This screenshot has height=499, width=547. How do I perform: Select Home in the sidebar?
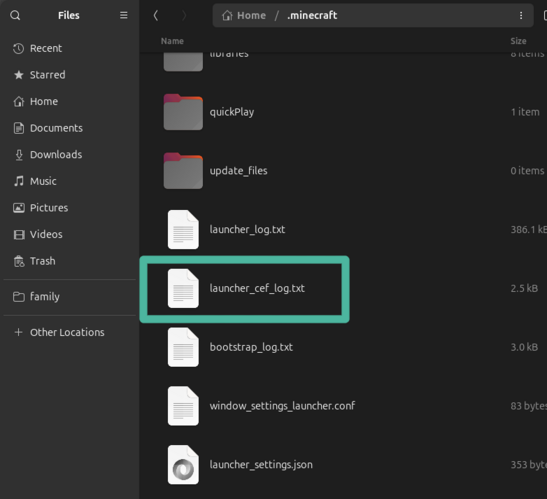pos(69,101)
